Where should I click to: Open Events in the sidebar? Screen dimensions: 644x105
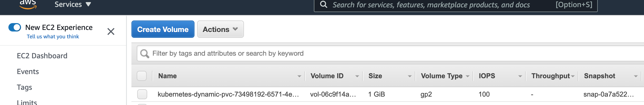(28, 71)
